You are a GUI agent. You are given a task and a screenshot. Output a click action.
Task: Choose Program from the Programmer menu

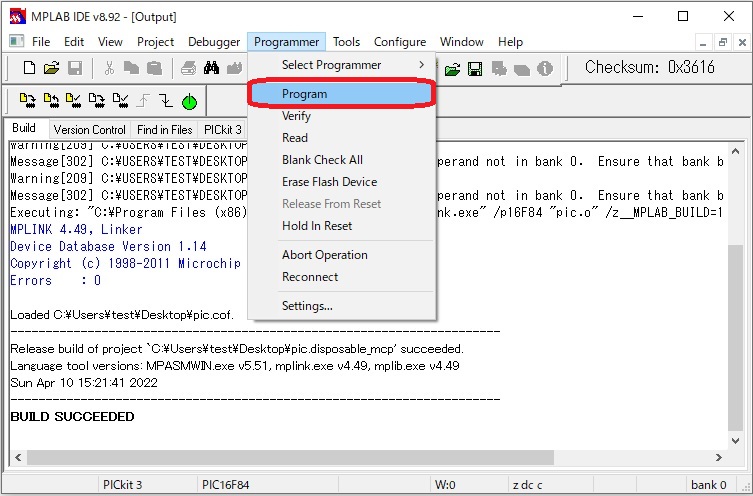tap(342, 94)
